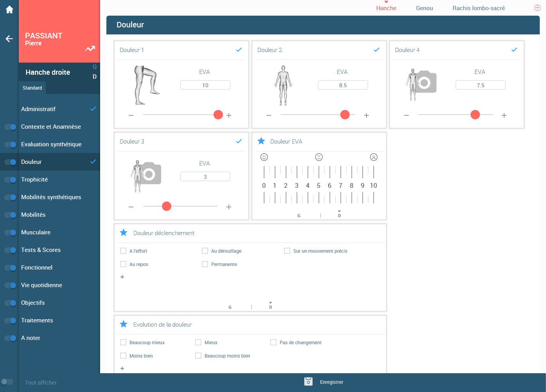This screenshot has height=392, width=546.
Task: Decrease Douleur 1 EVA with minus
Action: 131,115
